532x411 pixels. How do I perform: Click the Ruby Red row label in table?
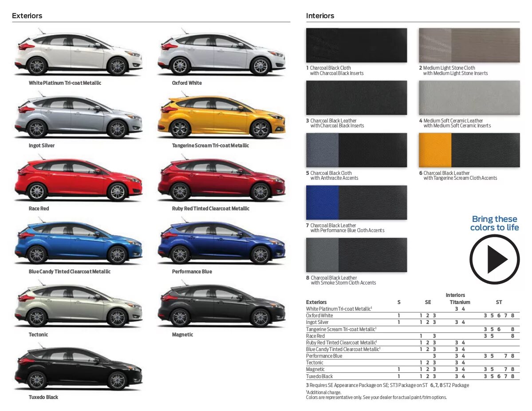341,343
